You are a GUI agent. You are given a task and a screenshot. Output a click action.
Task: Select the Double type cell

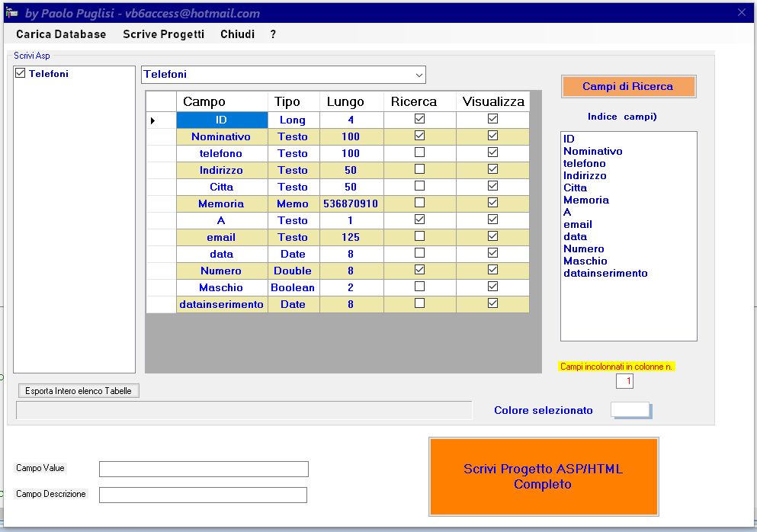293,271
